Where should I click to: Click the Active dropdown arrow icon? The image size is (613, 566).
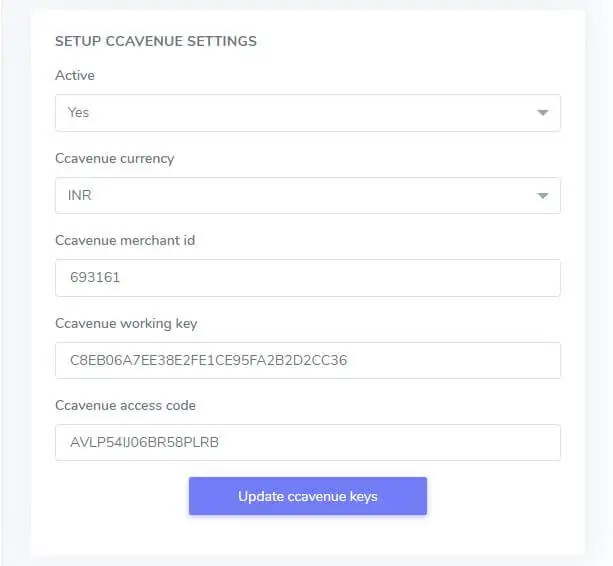543,113
